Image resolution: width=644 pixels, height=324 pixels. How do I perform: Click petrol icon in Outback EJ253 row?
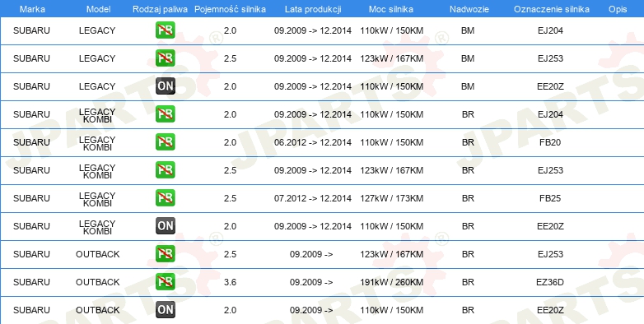[165, 254]
